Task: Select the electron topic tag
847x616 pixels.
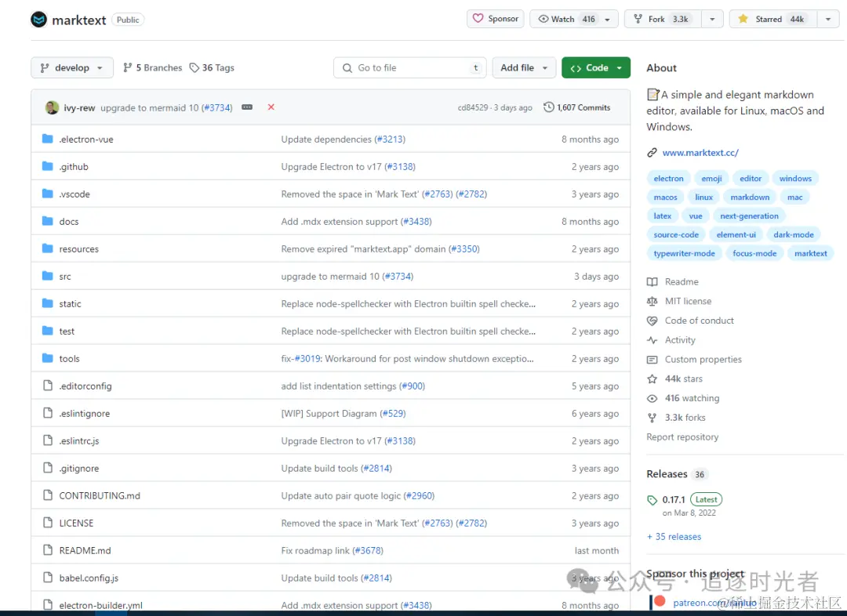Action: pos(668,178)
